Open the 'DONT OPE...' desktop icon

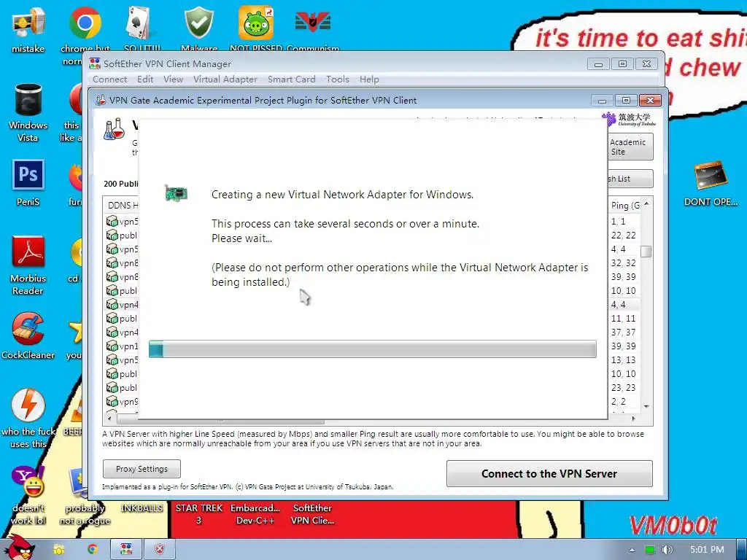point(711,176)
